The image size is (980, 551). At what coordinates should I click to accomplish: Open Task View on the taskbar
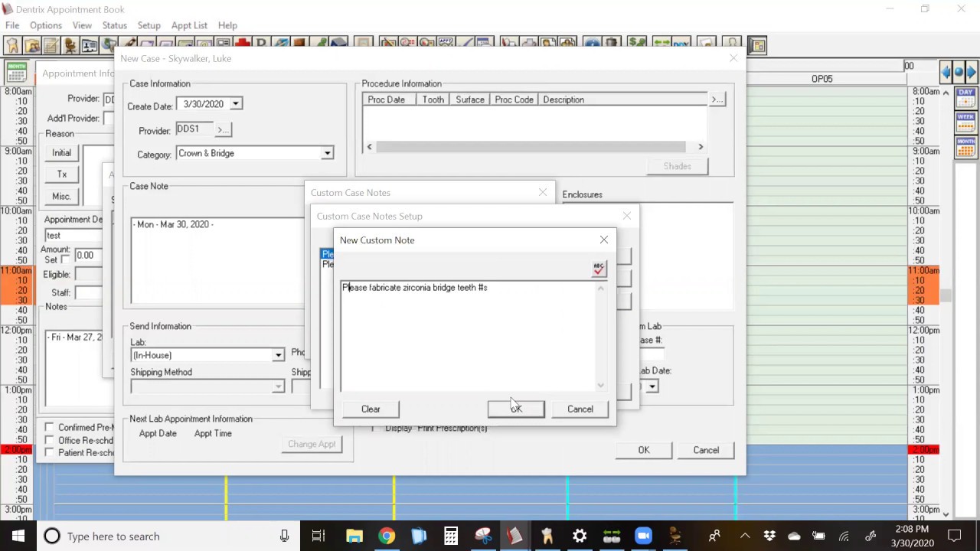click(x=318, y=536)
